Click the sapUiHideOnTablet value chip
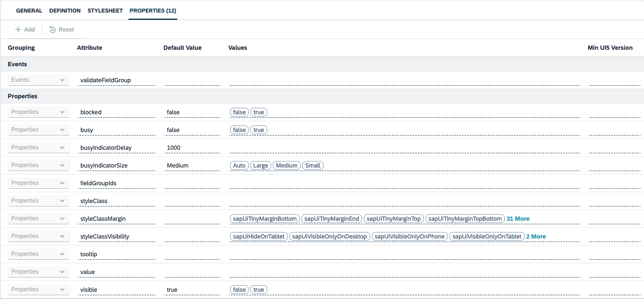Image resolution: width=644 pixels, height=300 pixels. (258, 236)
